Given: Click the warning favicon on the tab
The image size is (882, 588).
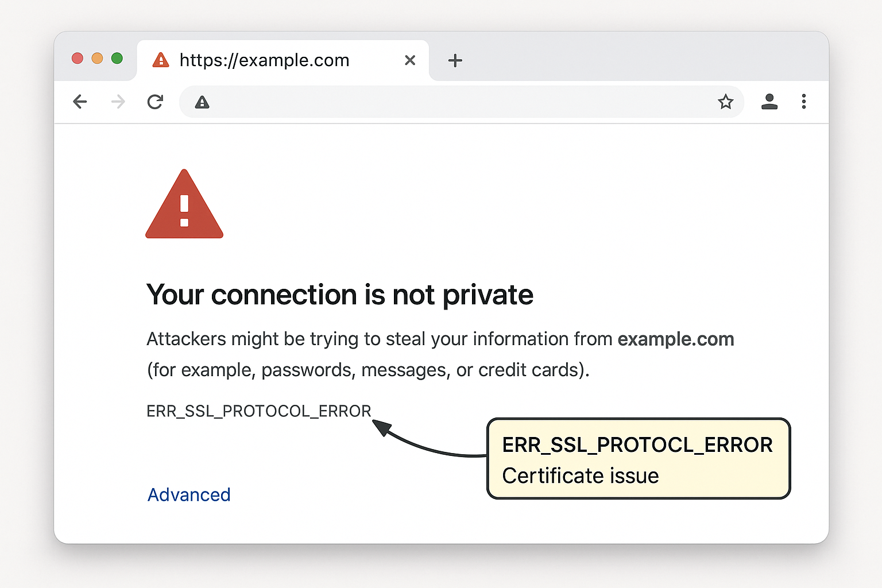Looking at the screenshot, I should click(x=161, y=60).
